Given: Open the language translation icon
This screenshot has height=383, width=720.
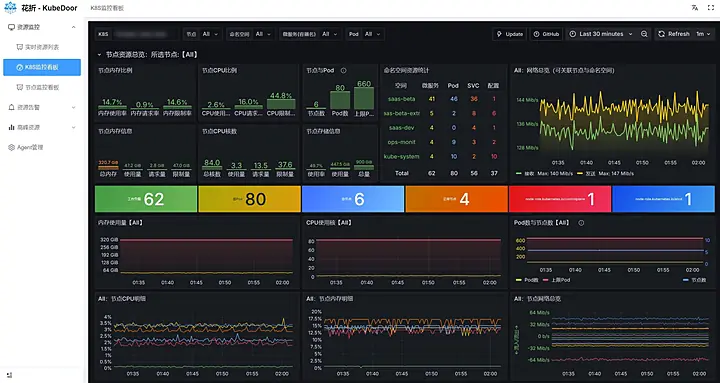Looking at the screenshot, I should pyautogui.click(x=695, y=8).
